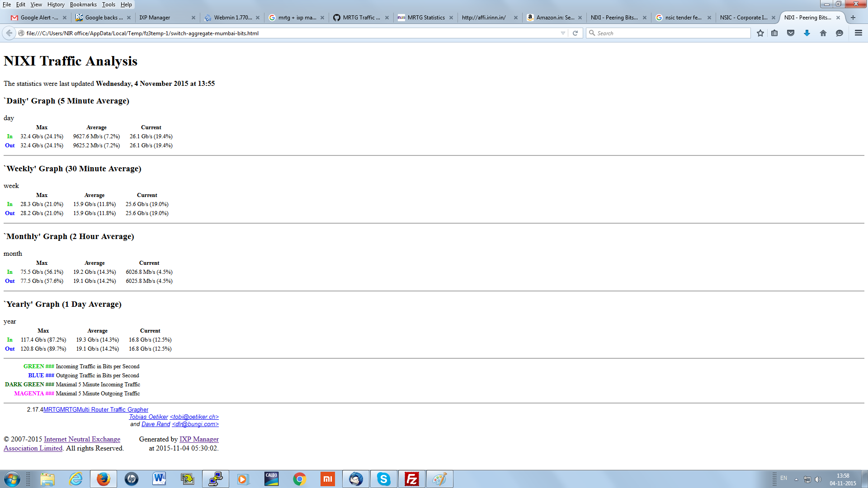Open the Downloads arrow icon
Image resolution: width=868 pixels, height=488 pixels.
(807, 33)
